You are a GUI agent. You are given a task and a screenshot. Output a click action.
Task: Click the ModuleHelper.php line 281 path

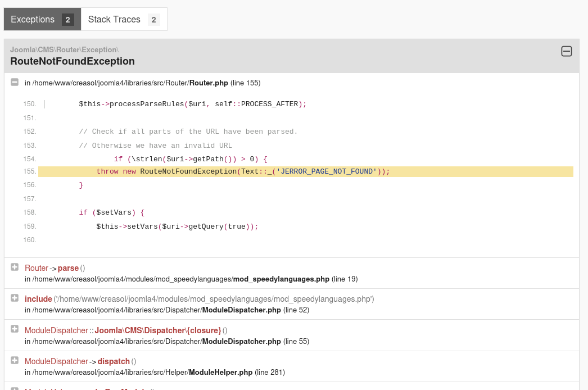155,372
